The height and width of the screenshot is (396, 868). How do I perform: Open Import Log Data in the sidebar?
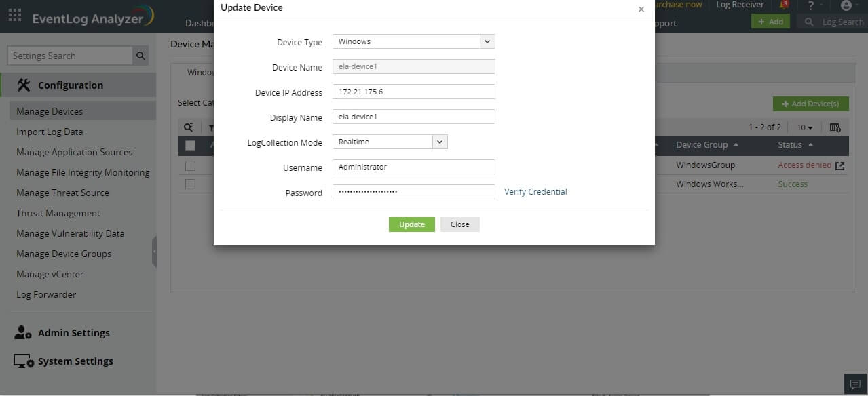coord(50,132)
